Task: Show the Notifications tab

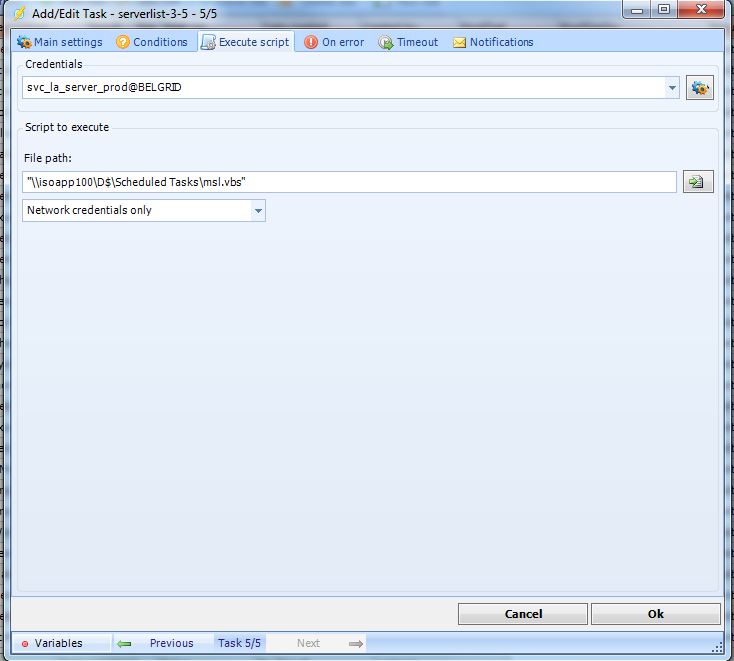Action: [x=493, y=42]
